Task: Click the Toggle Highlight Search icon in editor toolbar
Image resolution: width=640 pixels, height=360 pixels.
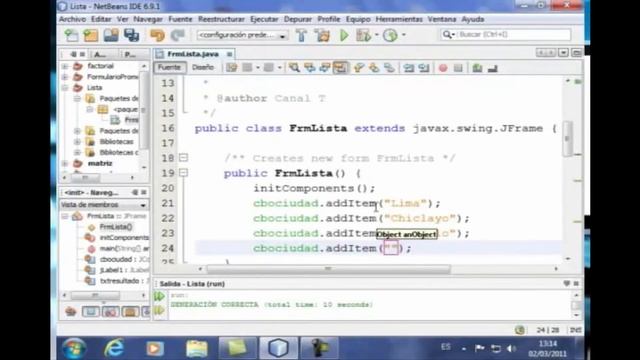Action: click(x=340, y=68)
